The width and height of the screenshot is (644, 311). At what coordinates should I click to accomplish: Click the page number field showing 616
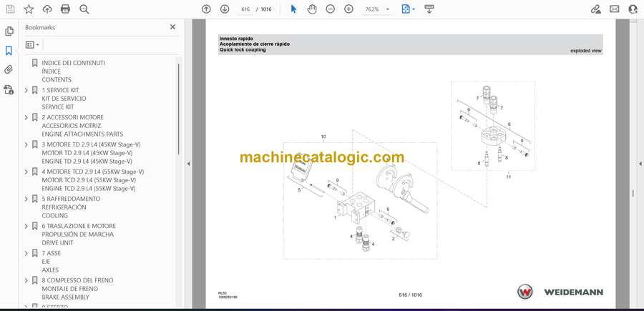pos(245,9)
